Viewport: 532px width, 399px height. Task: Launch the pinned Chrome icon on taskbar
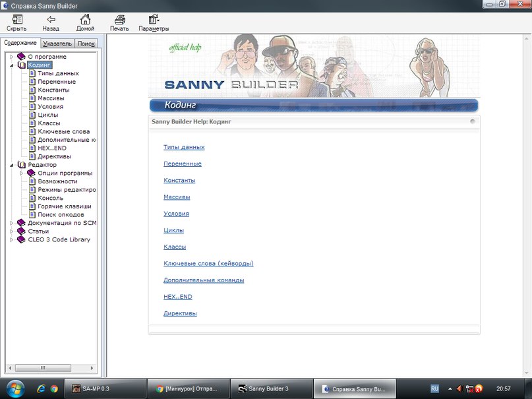click(54, 389)
